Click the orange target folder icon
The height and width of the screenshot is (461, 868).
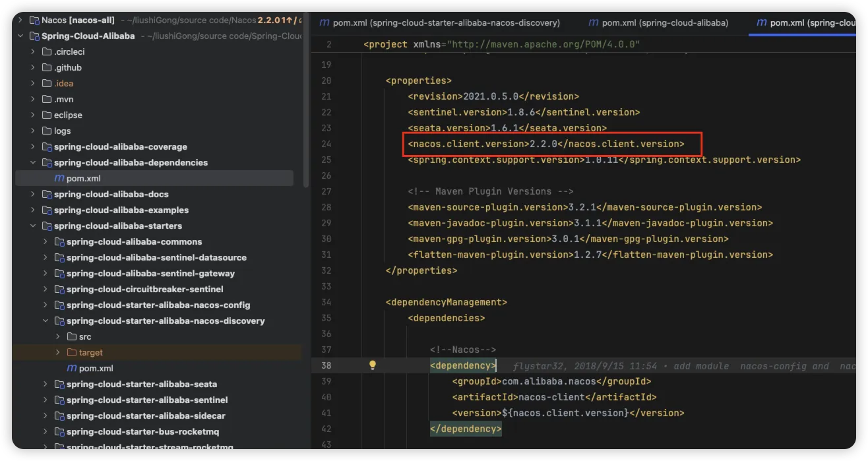[72, 352]
